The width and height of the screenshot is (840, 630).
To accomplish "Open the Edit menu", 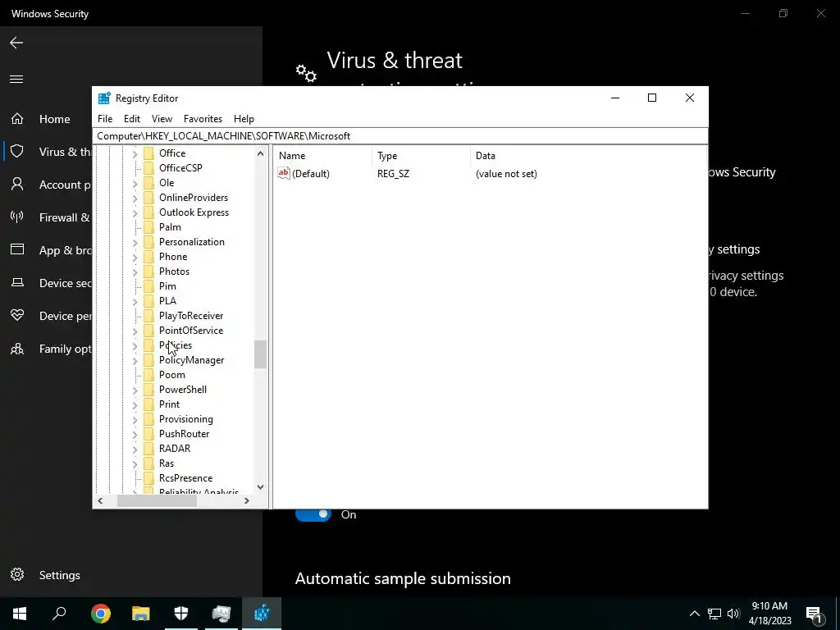I will coord(132,119).
